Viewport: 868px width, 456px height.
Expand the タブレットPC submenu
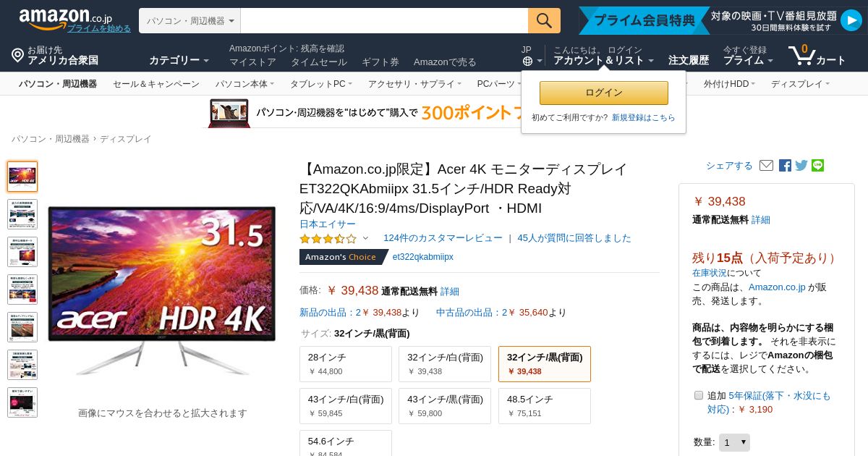321,84
